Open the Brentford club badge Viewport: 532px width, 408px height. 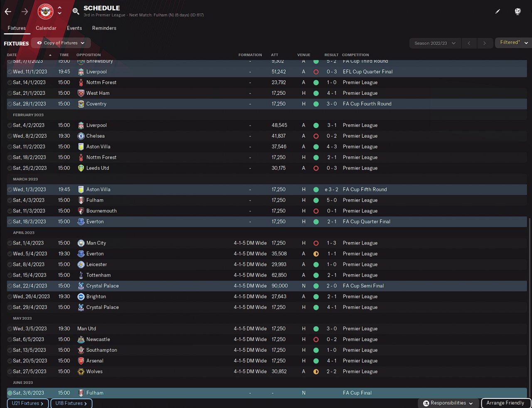46,11
